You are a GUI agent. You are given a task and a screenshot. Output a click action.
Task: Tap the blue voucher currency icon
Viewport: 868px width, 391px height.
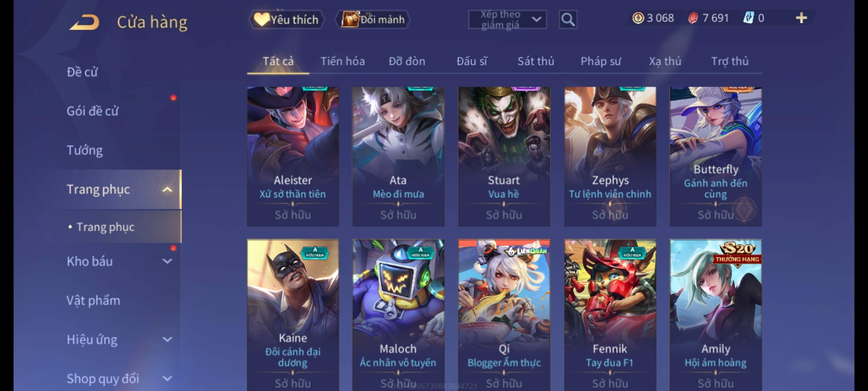748,18
